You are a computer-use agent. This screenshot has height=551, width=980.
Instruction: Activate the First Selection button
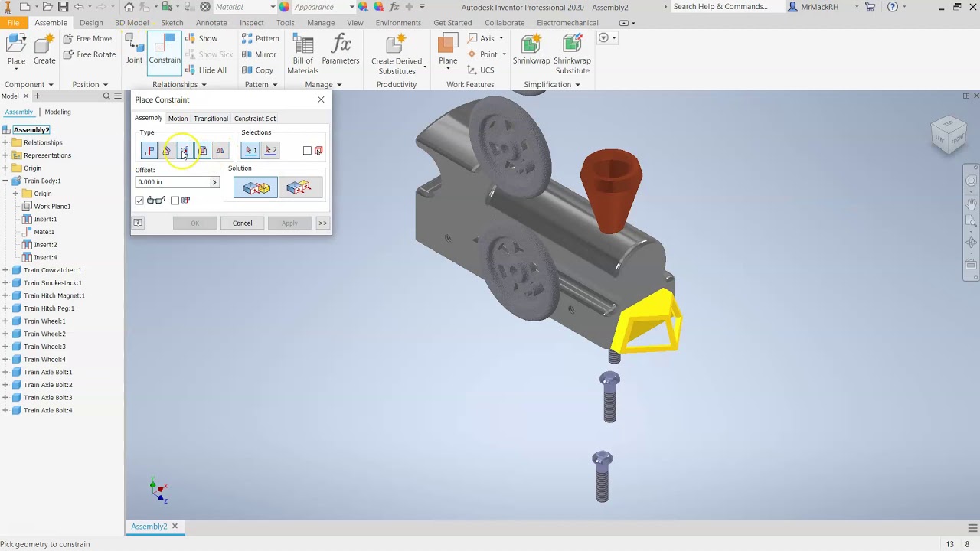[x=251, y=151]
